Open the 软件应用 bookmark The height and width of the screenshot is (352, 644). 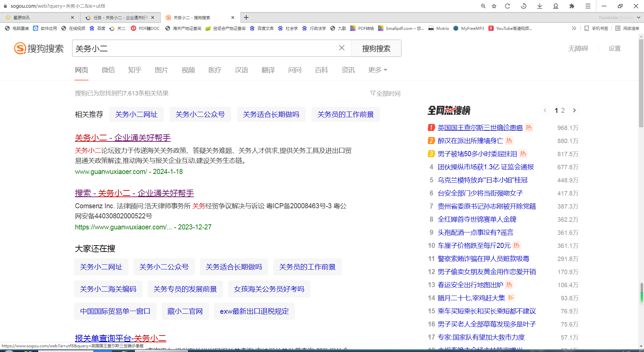click(x=45, y=29)
